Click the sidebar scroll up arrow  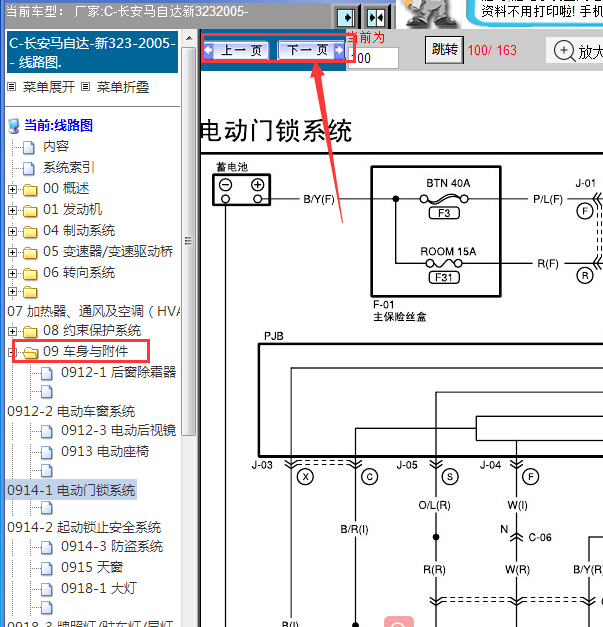click(x=189, y=38)
